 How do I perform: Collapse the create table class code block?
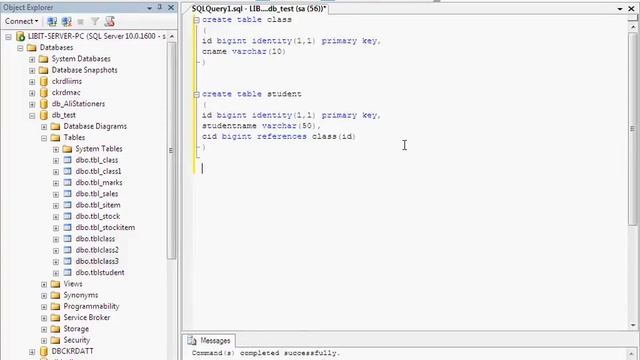click(x=196, y=20)
